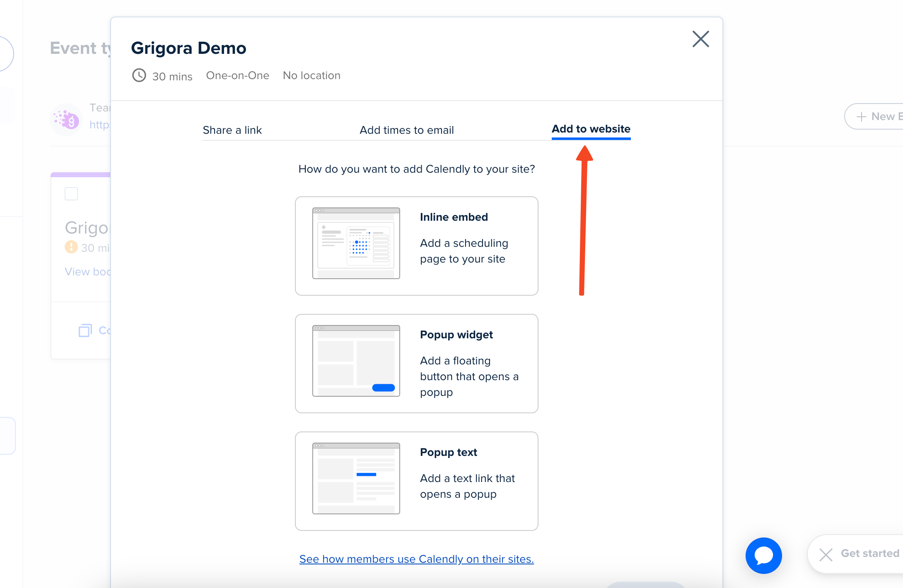Choose the Inline embed option title
The height and width of the screenshot is (588, 903).
(454, 217)
